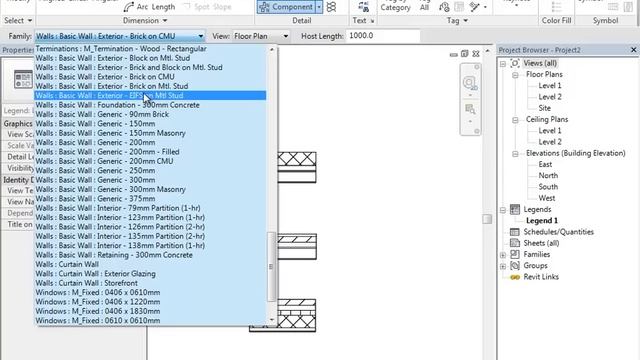
Task: Click the Host Length input field
Action: click(382, 36)
